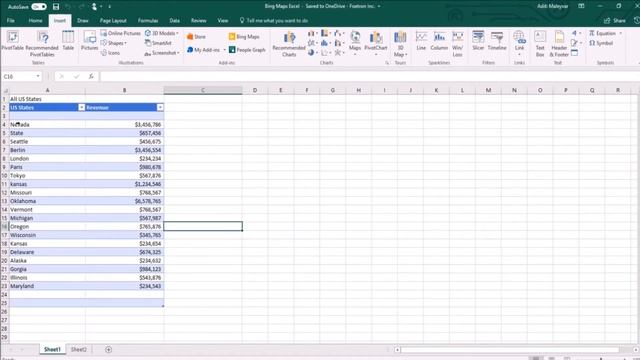Screen dimensions: 640x360
Task: Switch to the Data tab
Action: click(175, 20)
